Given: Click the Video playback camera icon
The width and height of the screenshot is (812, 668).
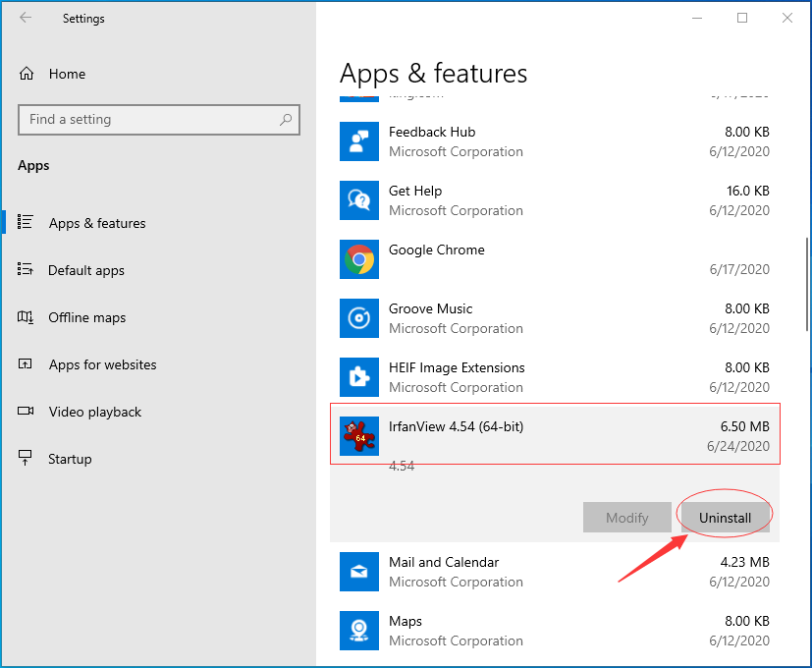Looking at the screenshot, I should [26, 411].
